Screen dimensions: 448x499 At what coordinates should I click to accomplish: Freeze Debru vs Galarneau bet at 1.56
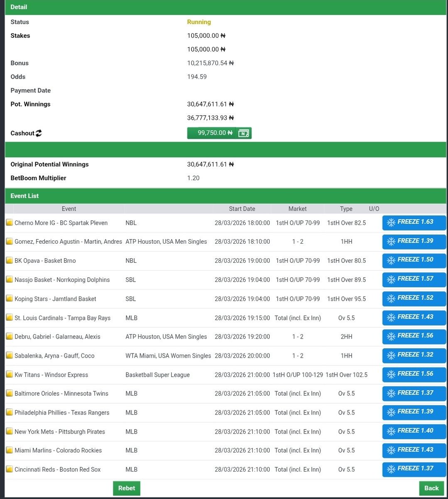point(414,336)
